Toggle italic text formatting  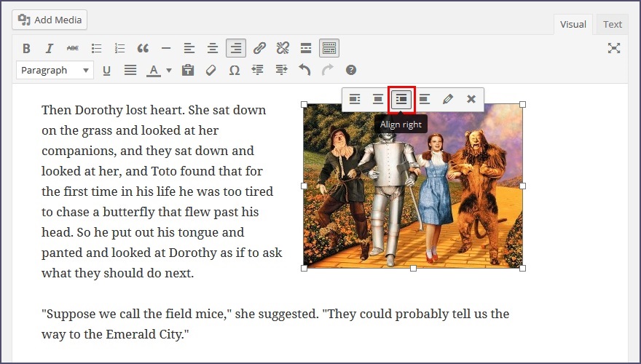50,49
